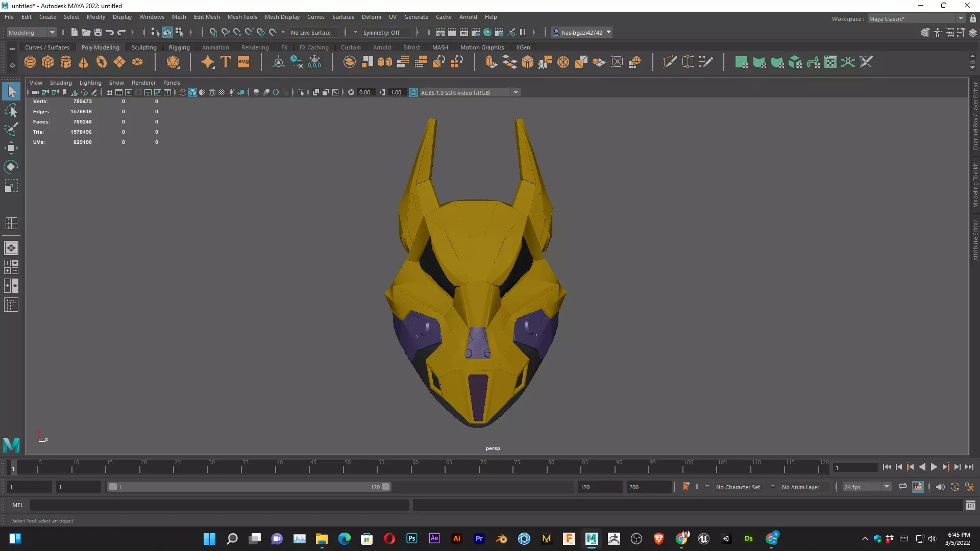Viewport: 980px width, 551px height.
Task: Create a polygon cube from shelf
Action: pyautogui.click(x=48, y=62)
